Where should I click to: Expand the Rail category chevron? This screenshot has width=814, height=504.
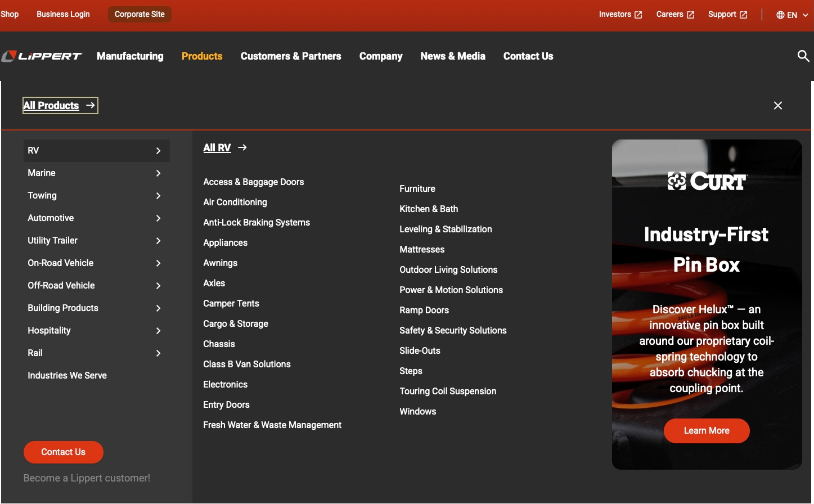pyautogui.click(x=158, y=353)
